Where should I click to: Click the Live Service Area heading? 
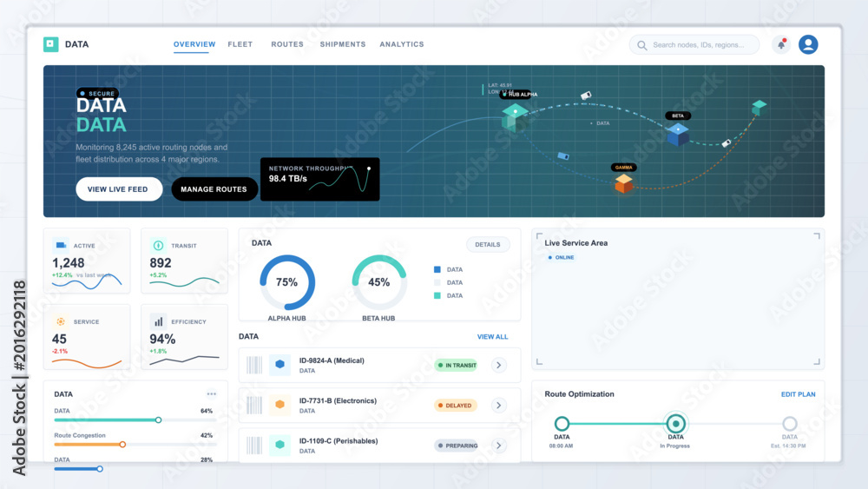pyautogui.click(x=575, y=243)
